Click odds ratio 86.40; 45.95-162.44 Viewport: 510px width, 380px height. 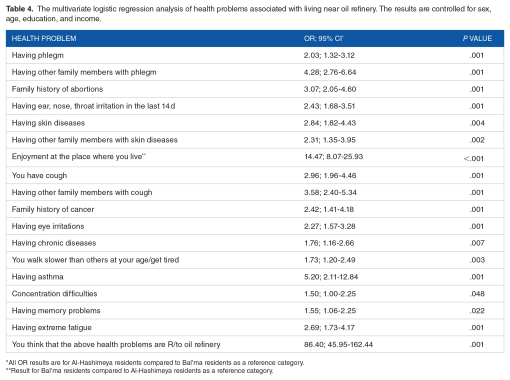(x=338, y=345)
